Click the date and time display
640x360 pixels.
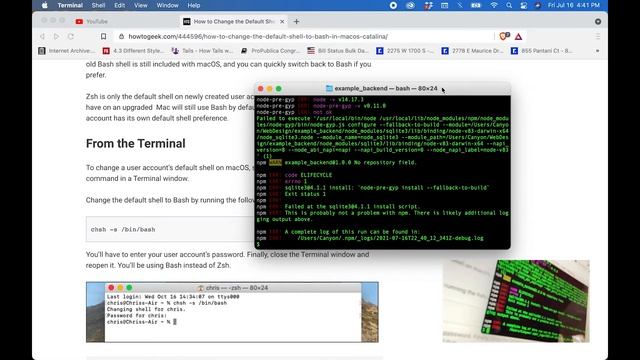[x=573, y=5]
